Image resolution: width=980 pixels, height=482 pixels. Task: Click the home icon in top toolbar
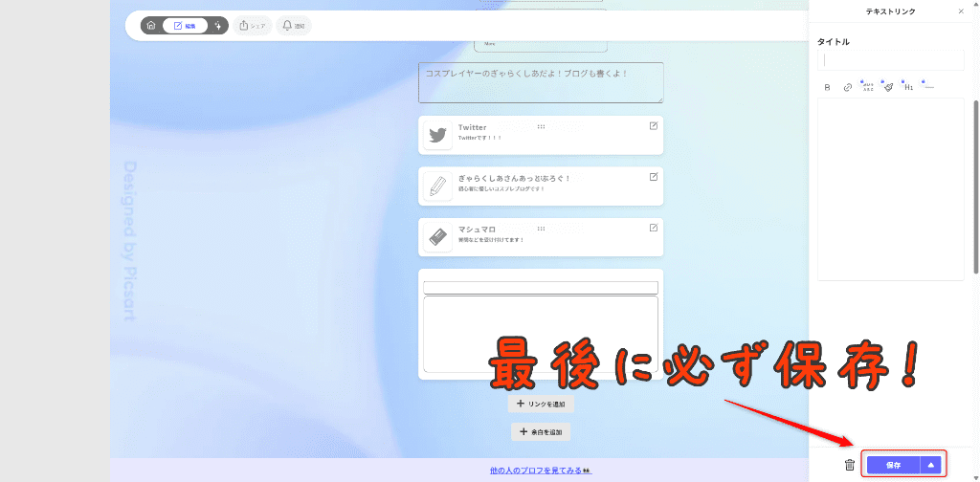pyautogui.click(x=151, y=26)
